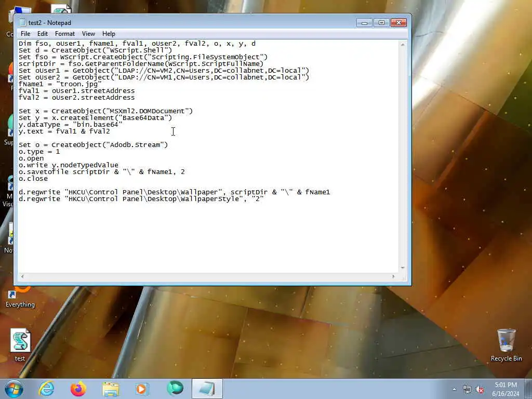Click the line 'fVal1 = oUser1.streetAddress'
The image size is (532, 399).
coord(77,91)
